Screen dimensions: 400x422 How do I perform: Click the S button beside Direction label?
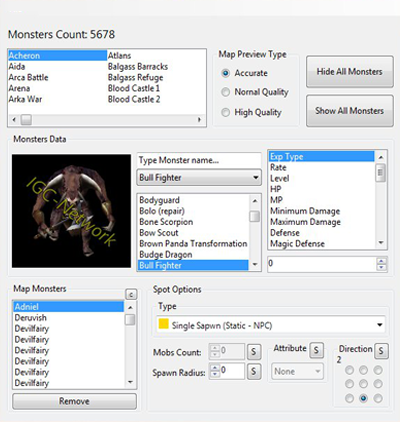click(381, 351)
